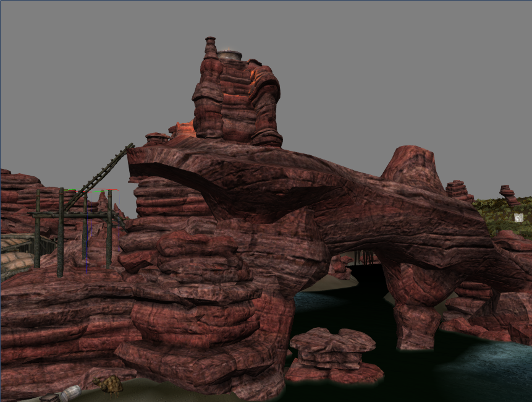The width and height of the screenshot is (532, 402).
Task: Click the white square marker icon in the foliage
Action: coord(518,218)
